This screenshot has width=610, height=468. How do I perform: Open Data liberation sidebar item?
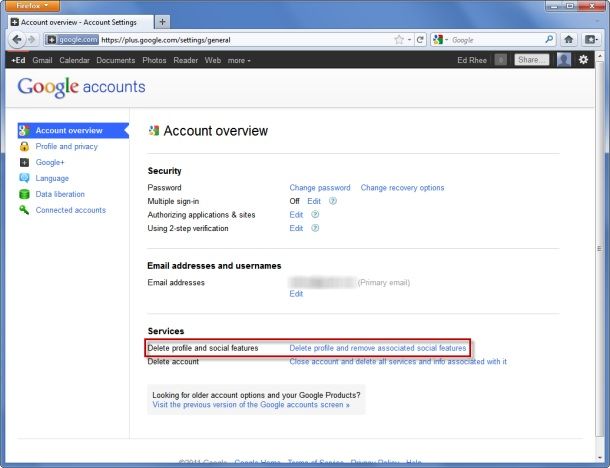(60, 194)
